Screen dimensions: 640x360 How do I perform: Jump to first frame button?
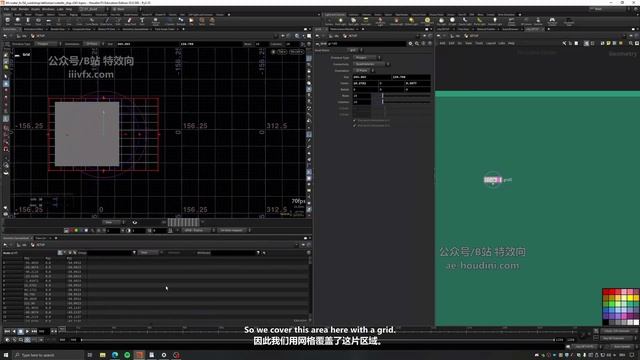coord(7,331)
